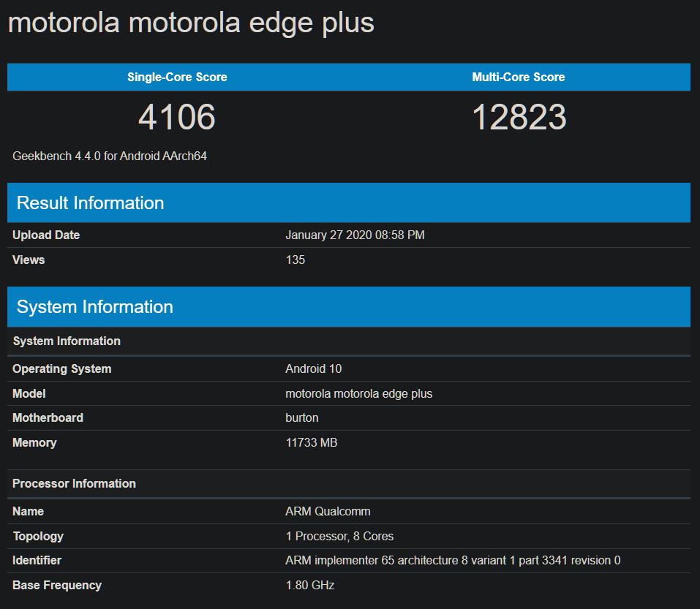Click the Model row label

pyautogui.click(x=29, y=393)
